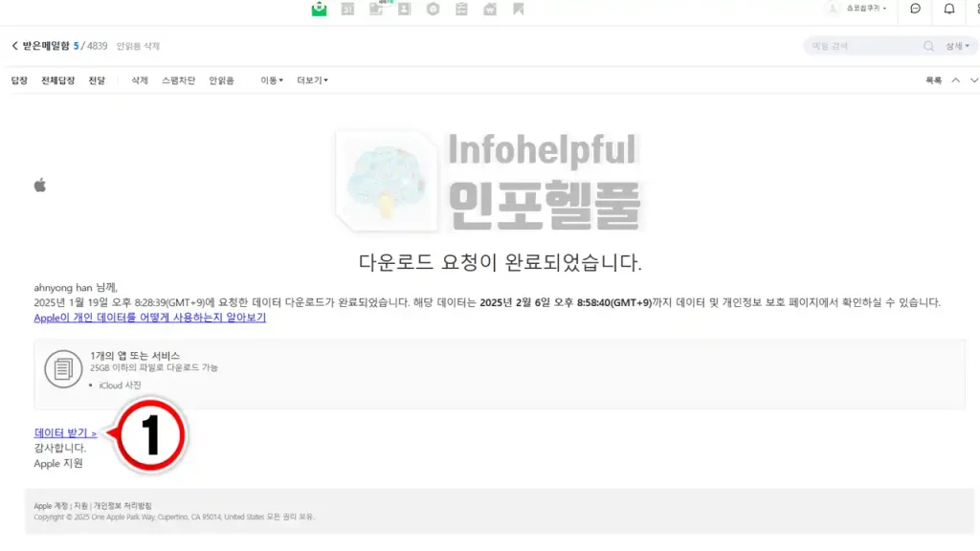980x551 pixels.
Task: Click Apple 계정 footer link
Action: point(51,506)
